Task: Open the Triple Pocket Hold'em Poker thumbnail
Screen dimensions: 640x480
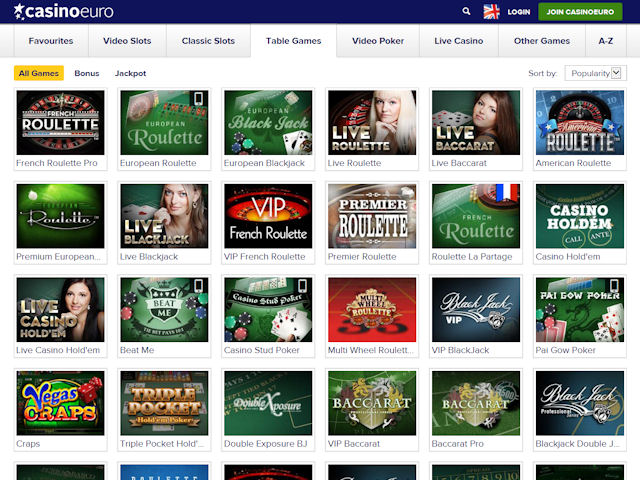Action: click(x=164, y=403)
